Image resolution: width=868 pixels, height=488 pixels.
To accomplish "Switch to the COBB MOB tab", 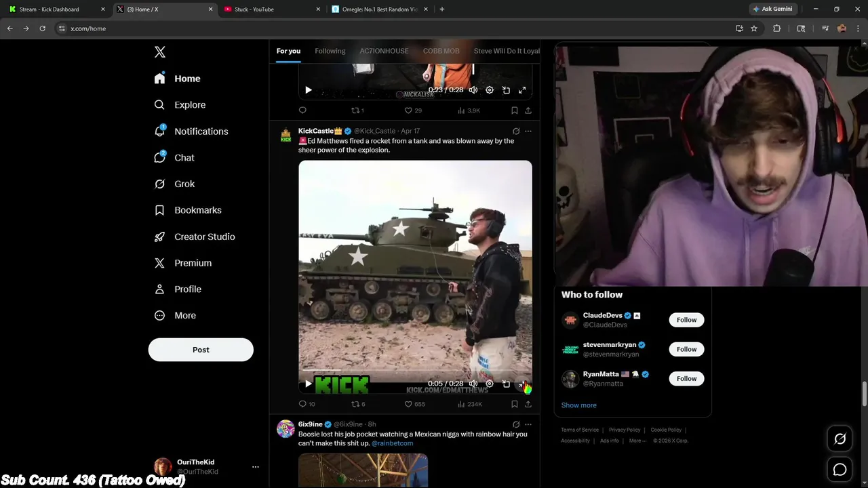I will coord(441,51).
